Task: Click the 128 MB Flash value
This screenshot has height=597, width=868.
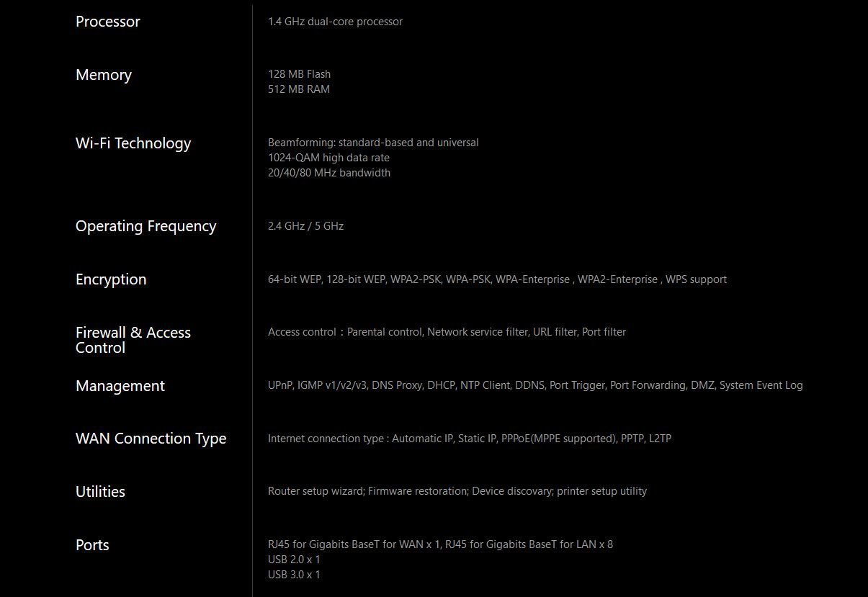Action: (299, 74)
